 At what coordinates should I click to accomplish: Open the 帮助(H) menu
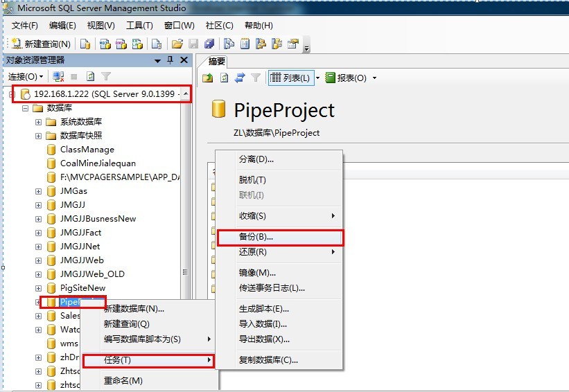(259, 26)
